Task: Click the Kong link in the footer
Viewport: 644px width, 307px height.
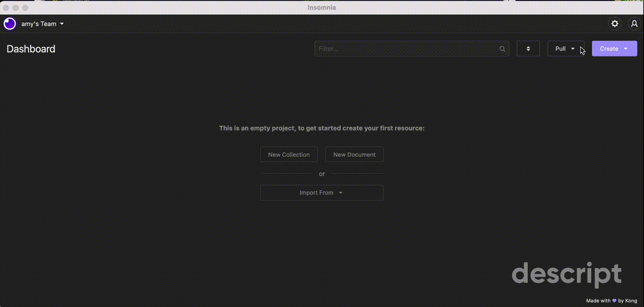Action: coord(631,301)
